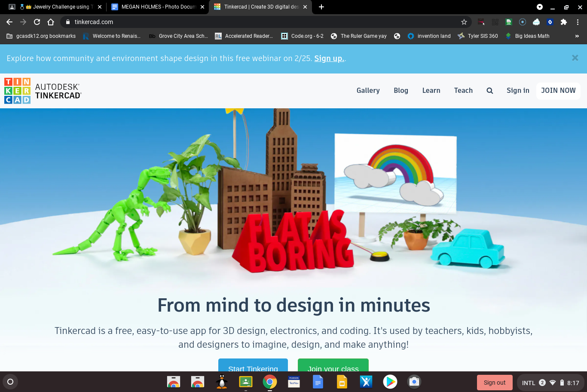Dismiss the webinar banner with X
The height and width of the screenshot is (392, 587).
click(575, 58)
